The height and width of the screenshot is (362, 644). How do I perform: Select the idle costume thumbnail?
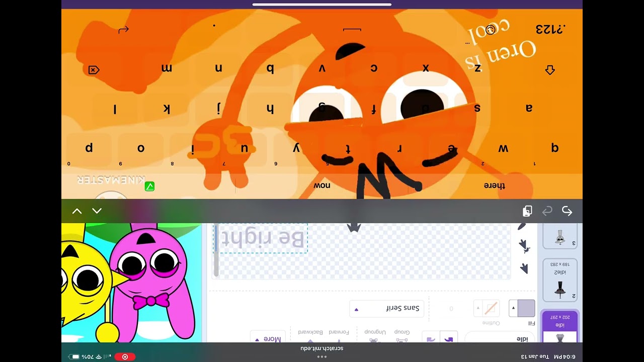point(560,327)
